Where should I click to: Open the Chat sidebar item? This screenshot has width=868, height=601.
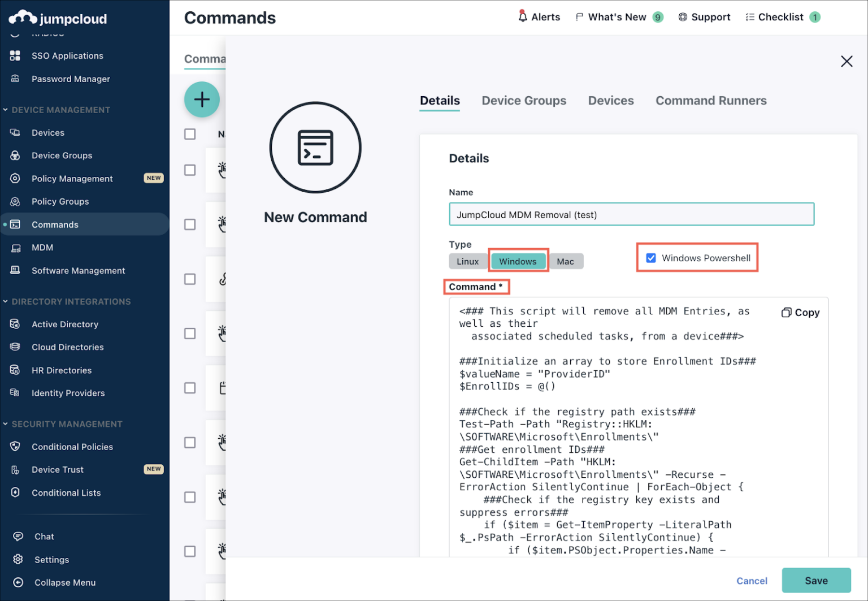point(44,536)
